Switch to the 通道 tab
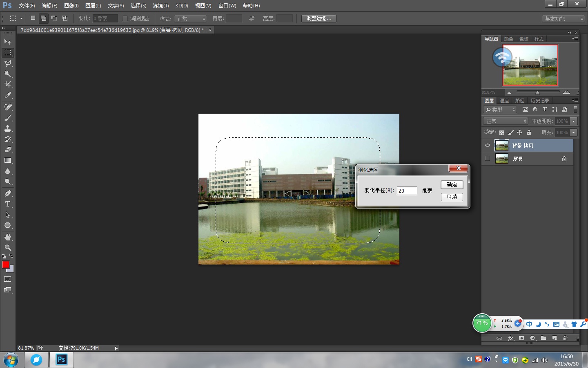 (x=504, y=101)
